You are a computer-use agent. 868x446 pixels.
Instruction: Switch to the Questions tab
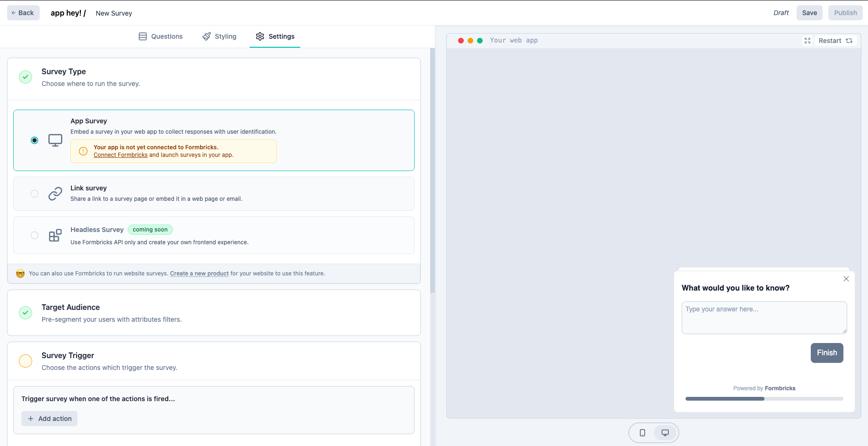pyautogui.click(x=161, y=36)
